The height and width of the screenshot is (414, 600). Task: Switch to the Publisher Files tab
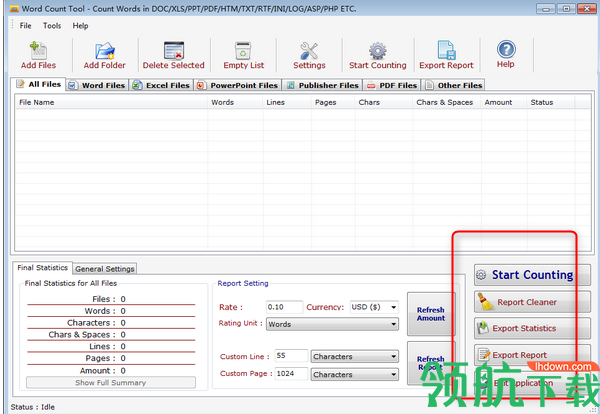(x=322, y=85)
